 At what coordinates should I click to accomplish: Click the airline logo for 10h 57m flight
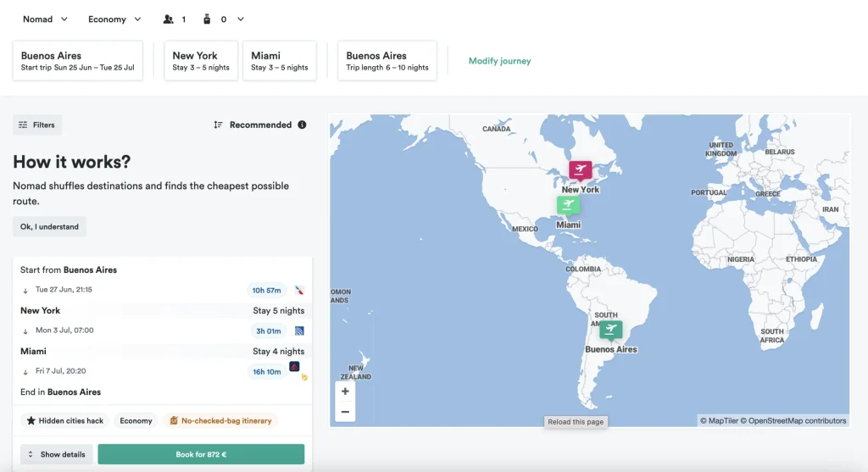click(299, 290)
